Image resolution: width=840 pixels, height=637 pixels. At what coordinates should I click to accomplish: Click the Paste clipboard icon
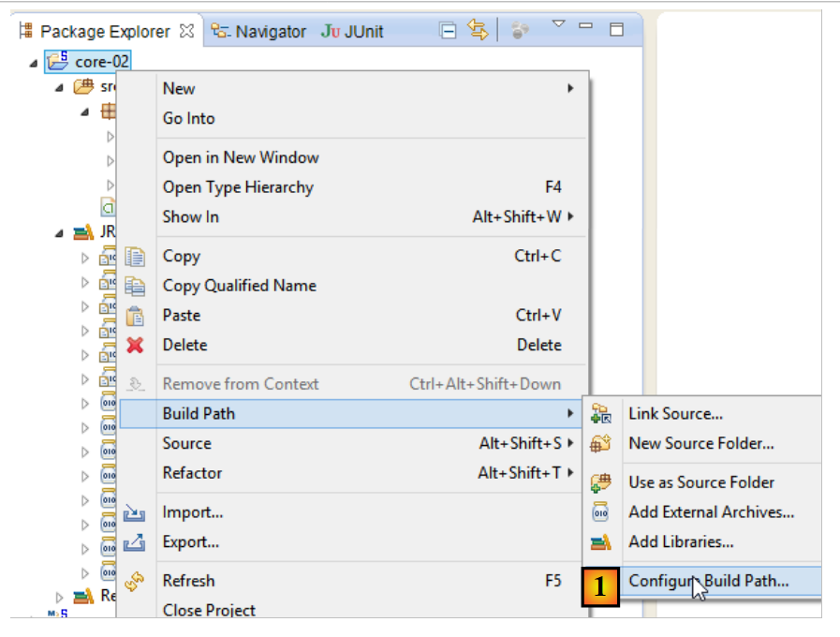(136, 316)
